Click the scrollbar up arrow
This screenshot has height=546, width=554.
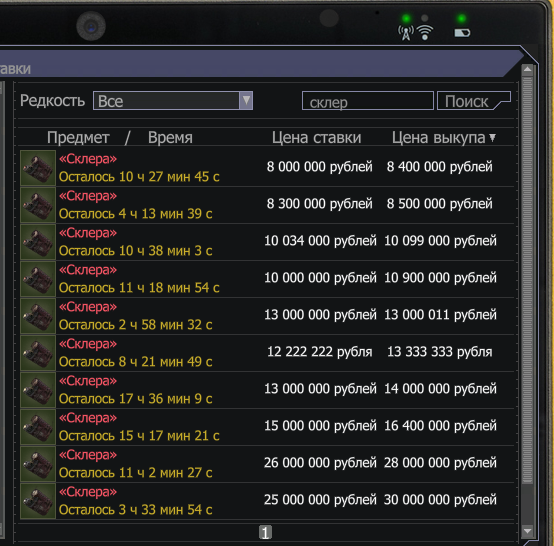click(x=528, y=69)
